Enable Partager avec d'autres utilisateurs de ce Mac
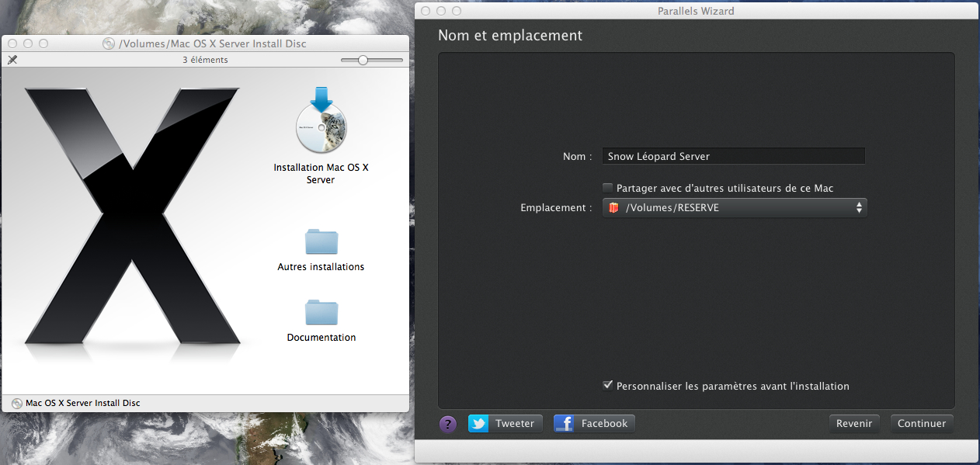This screenshot has height=465, width=980. 608,188
